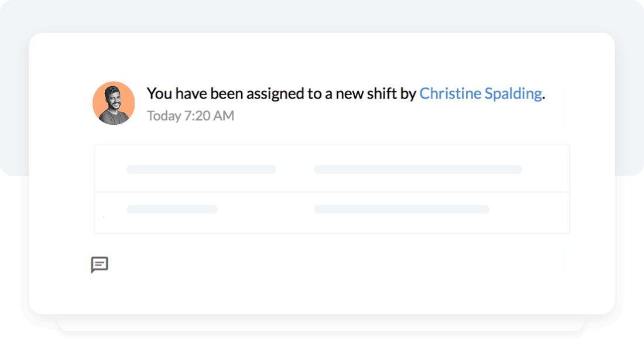Open Christine Spalding's profile link
This screenshot has width=644, height=341.
480,94
